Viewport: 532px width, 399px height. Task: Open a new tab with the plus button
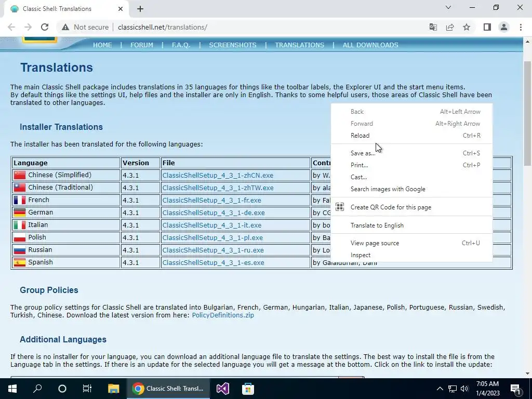(x=140, y=9)
